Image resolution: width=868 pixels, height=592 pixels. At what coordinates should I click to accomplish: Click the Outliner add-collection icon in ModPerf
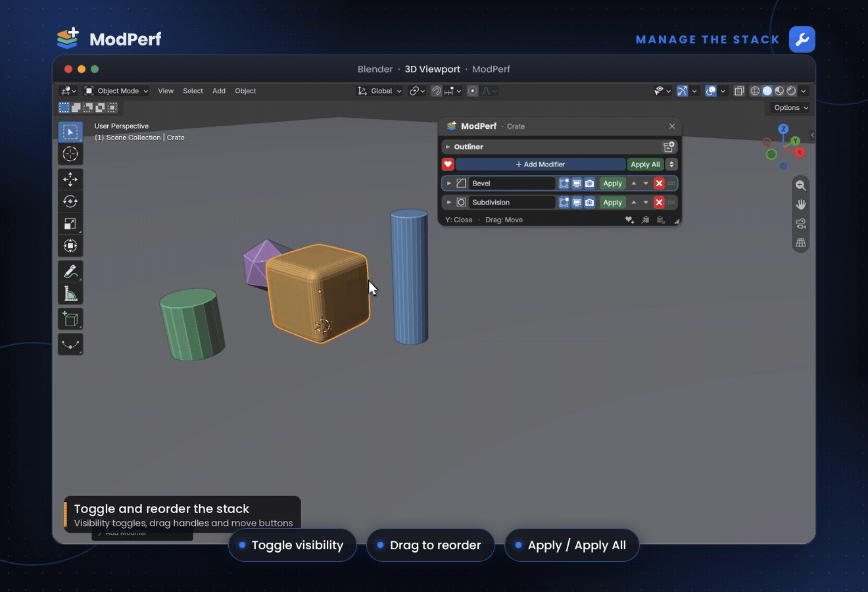tap(669, 147)
